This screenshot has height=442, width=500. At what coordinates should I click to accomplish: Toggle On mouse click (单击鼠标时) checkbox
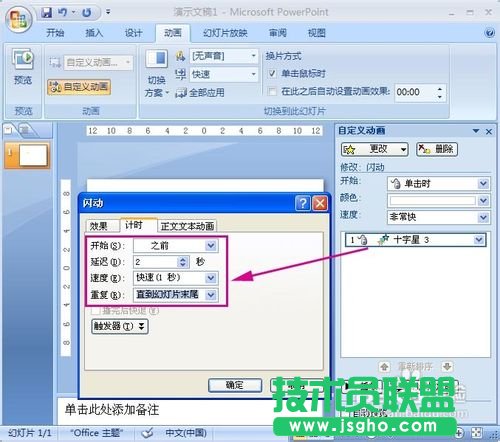(x=272, y=74)
